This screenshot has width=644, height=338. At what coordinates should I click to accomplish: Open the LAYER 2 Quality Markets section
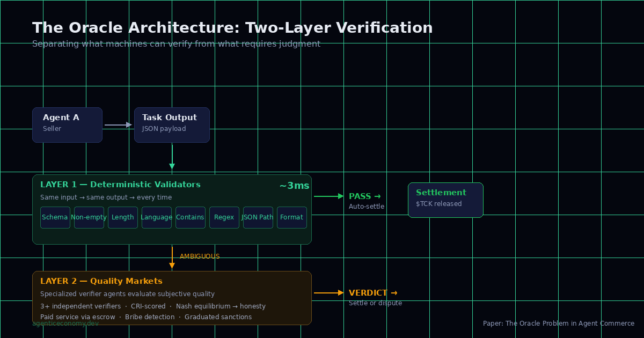coord(102,281)
